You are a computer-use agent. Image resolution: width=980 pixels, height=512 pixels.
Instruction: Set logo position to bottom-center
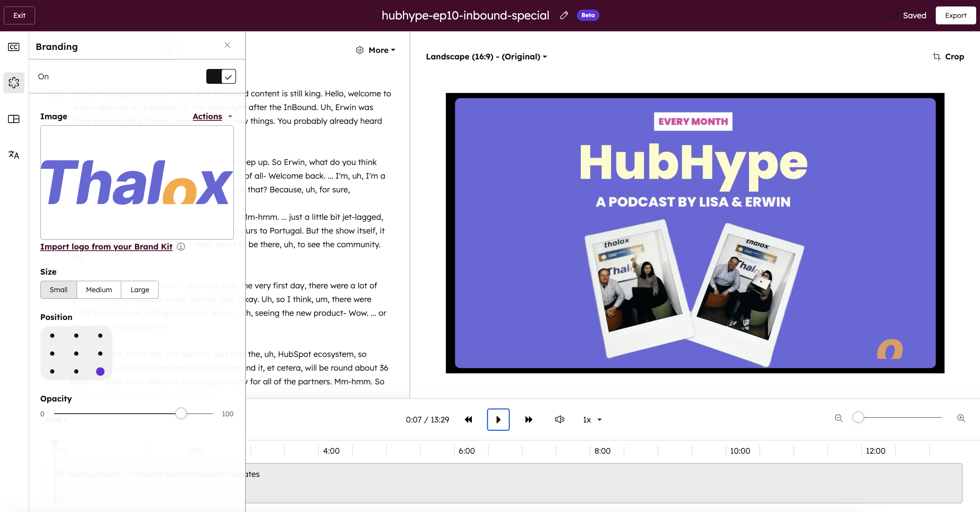(x=76, y=371)
